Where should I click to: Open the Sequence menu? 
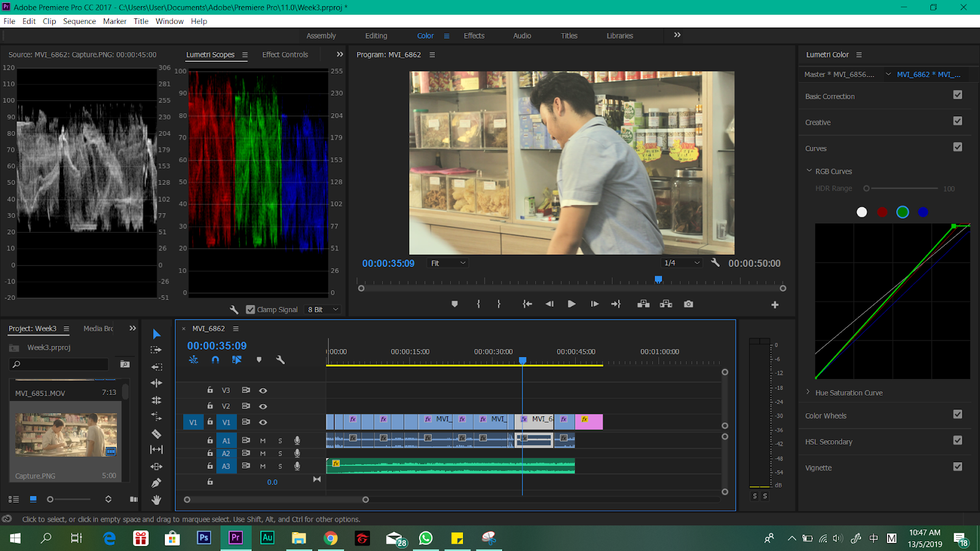click(x=79, y=21)
